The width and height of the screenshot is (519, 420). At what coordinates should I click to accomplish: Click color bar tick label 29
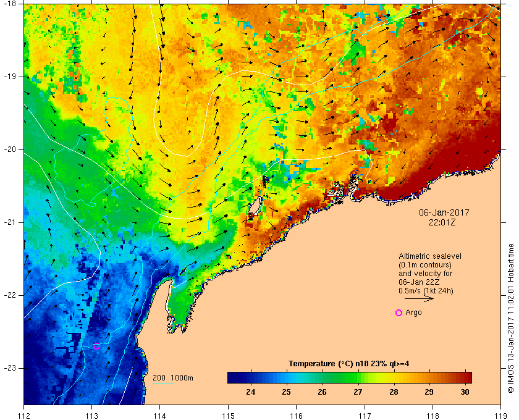(429, 392)
